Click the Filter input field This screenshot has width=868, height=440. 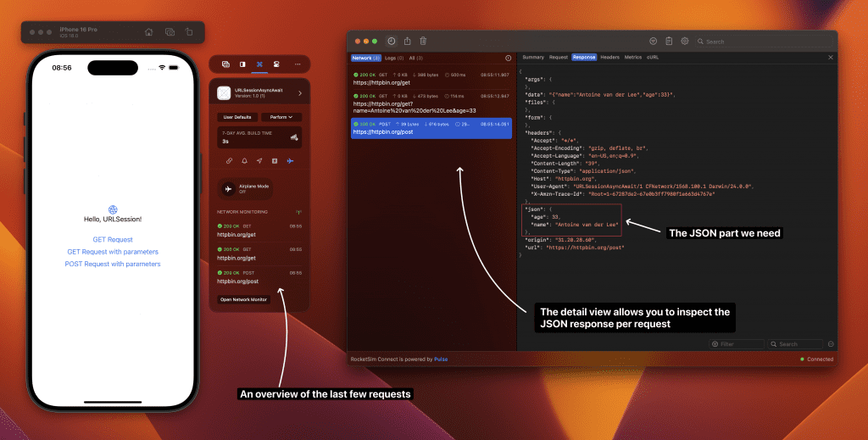(739, 344)
